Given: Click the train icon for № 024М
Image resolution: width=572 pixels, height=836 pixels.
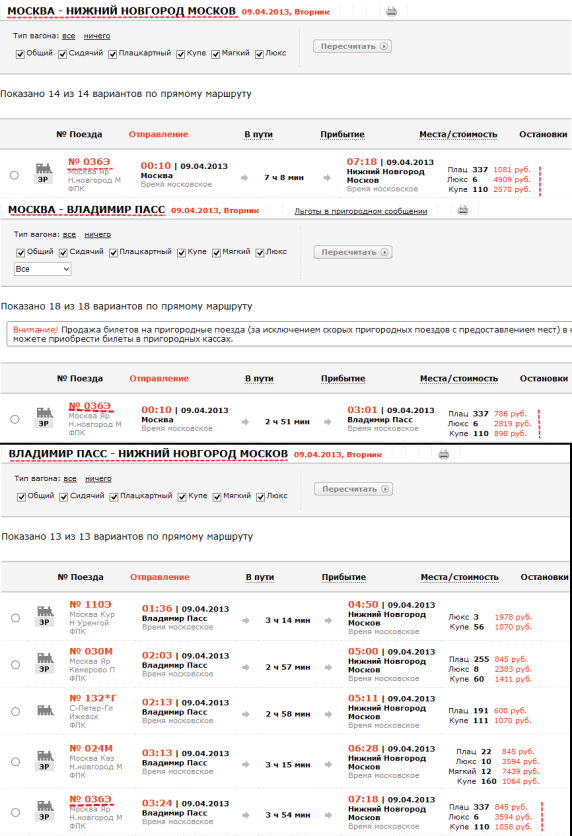Looking at the screenshot, I should 45,756.
